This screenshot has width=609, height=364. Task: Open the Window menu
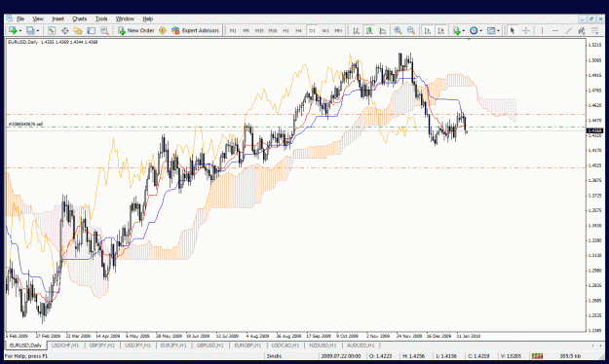pyautogui.click(x=125, y=18)
